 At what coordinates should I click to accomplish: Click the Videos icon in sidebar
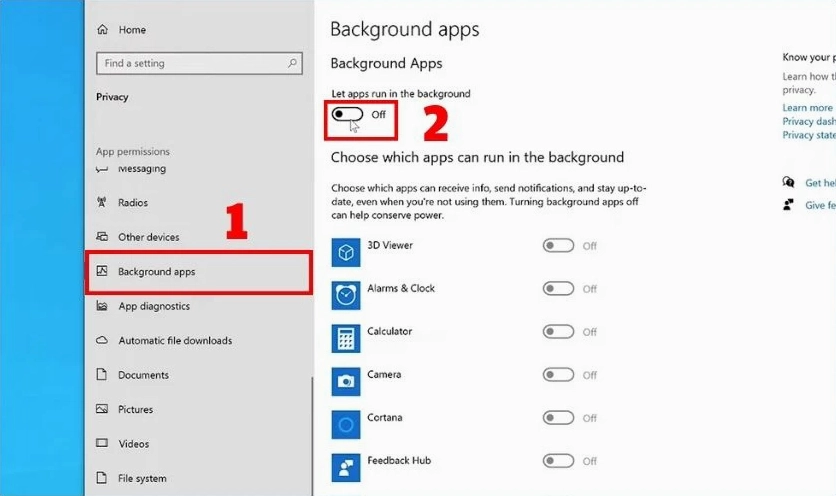tap(102, 443)
